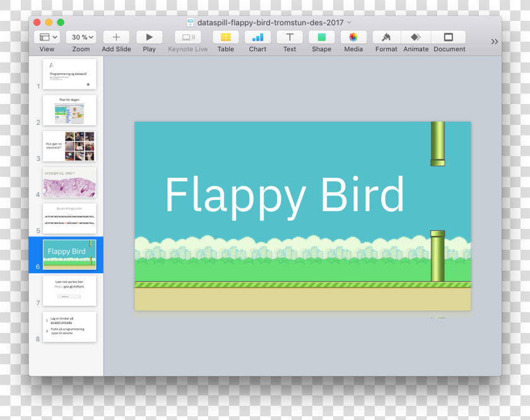Click the Keynote document icon in title bar
This screenshot has width=530, height=420.
click(x=191, y=22)
